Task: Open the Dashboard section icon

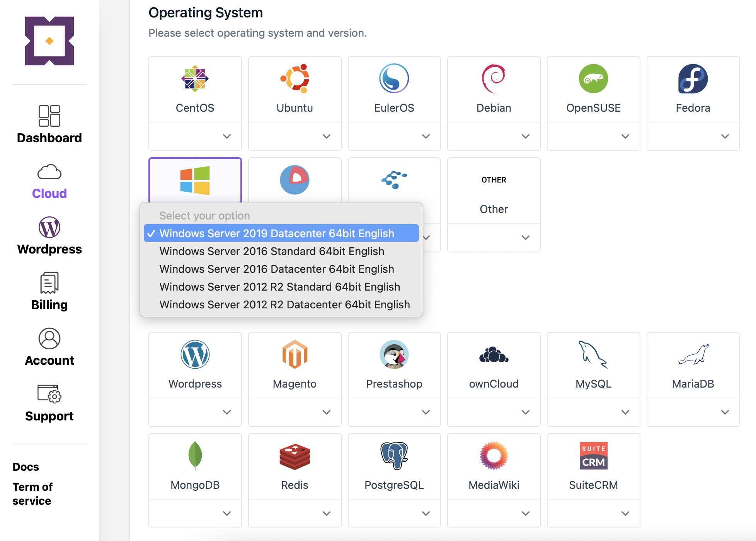Action: click(x=49, y=116)
